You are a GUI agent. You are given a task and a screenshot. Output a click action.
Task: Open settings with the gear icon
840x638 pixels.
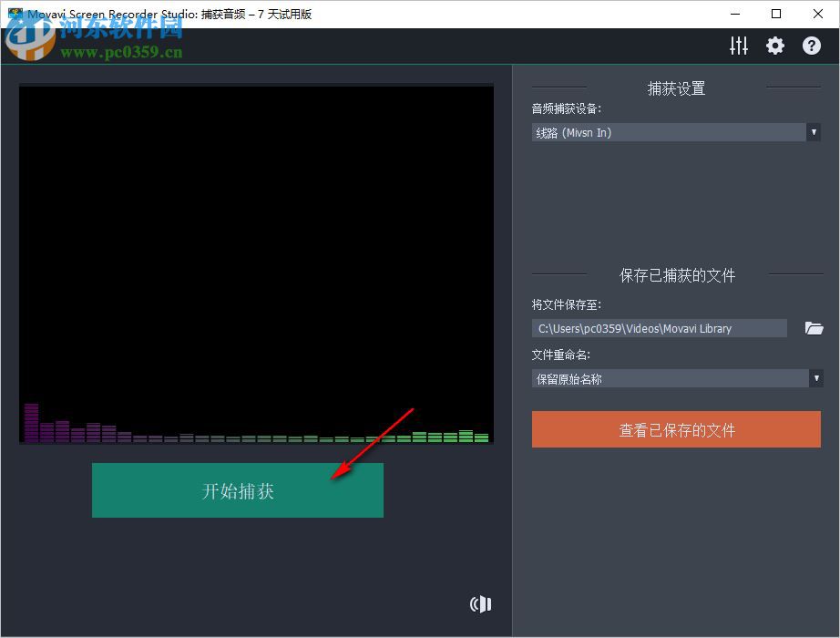774,45
